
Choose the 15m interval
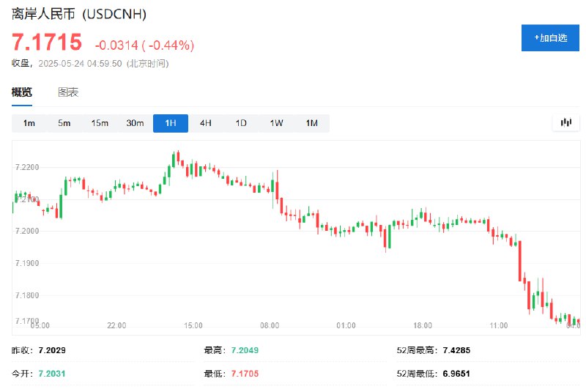click(x=100, y=123)
